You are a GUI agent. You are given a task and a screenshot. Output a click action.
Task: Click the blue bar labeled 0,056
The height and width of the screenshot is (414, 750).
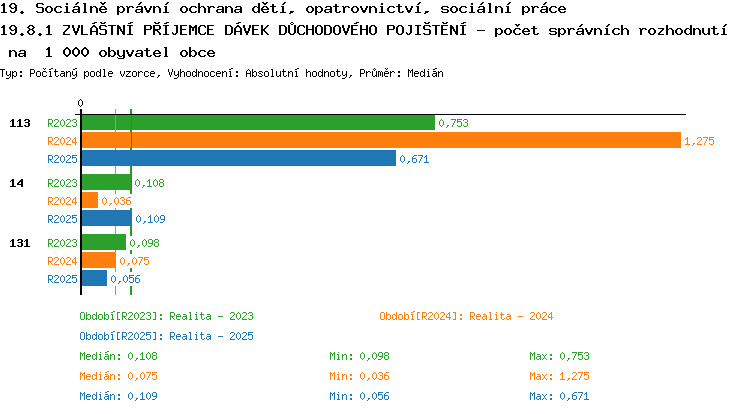94,279
